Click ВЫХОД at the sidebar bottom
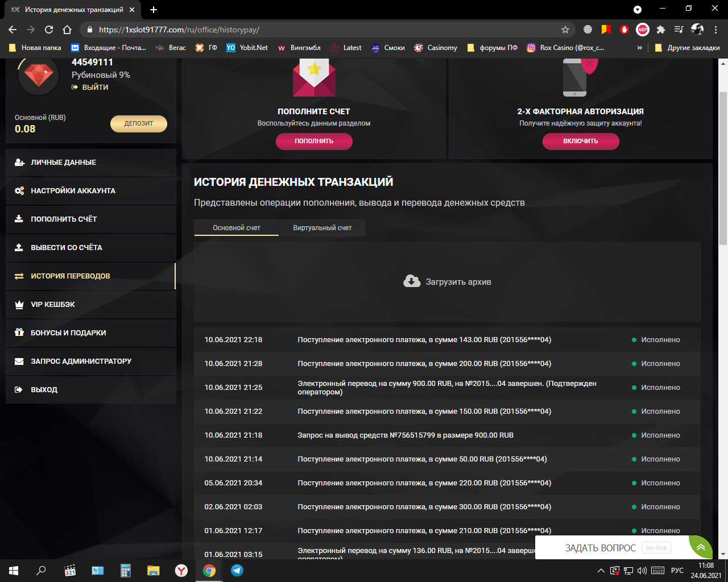This screenshot has height=582, width=728. point(91,390)
